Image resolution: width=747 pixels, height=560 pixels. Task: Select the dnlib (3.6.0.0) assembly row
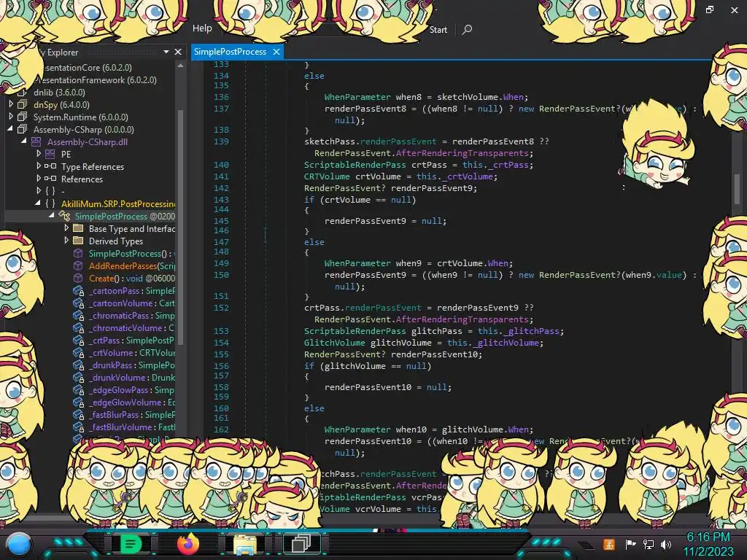(59, 92)
